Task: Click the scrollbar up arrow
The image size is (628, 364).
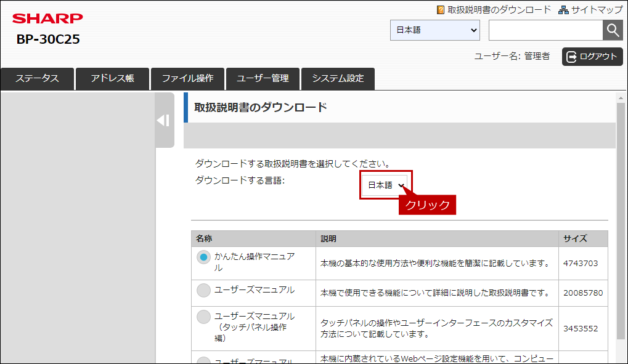Action: pos(621,98)
